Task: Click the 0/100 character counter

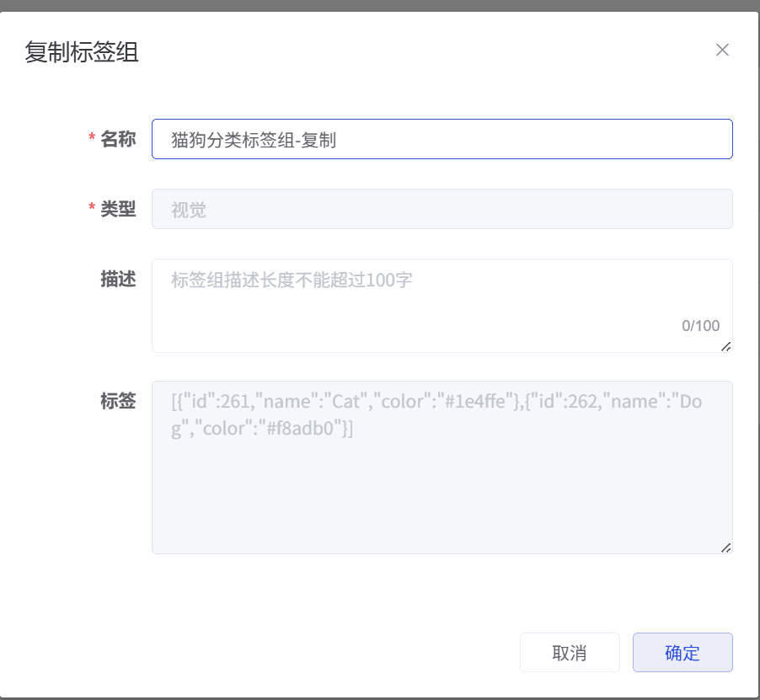Action: (x=701, y=326)
